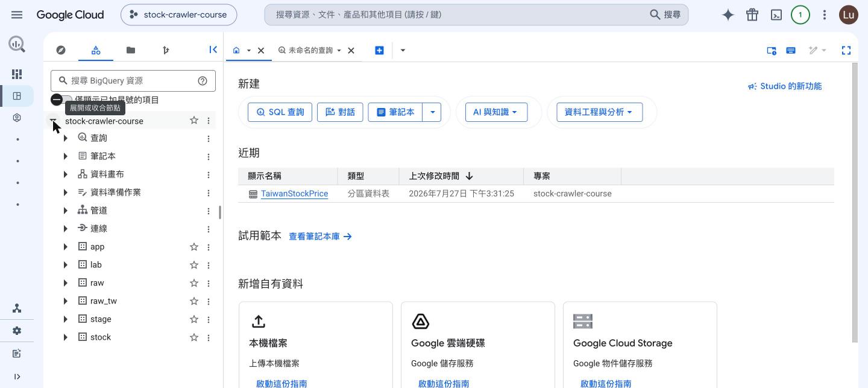Star the stock dataset
Screen dimensions: 868x388
tap(194, 337)
